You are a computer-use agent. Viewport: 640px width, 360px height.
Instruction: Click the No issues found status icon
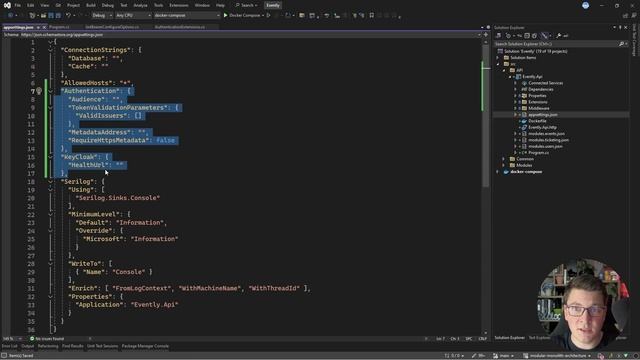(x=32, y=339)
